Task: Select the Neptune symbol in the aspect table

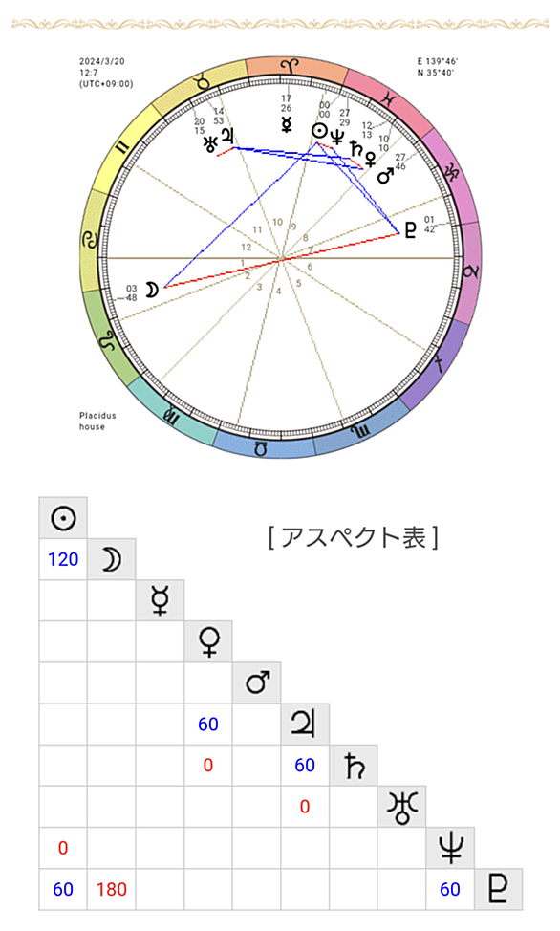Action: (x=450, y=849)
